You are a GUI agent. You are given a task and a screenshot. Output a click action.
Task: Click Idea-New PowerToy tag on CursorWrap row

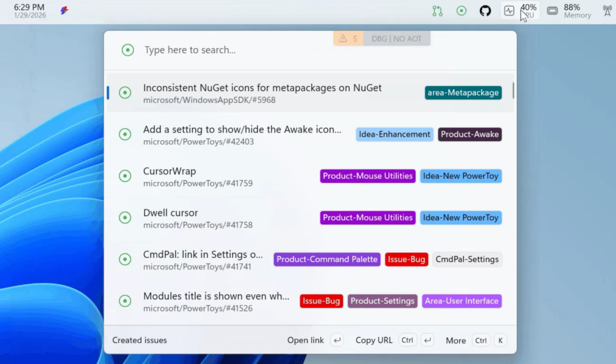(x=460, y=176)
